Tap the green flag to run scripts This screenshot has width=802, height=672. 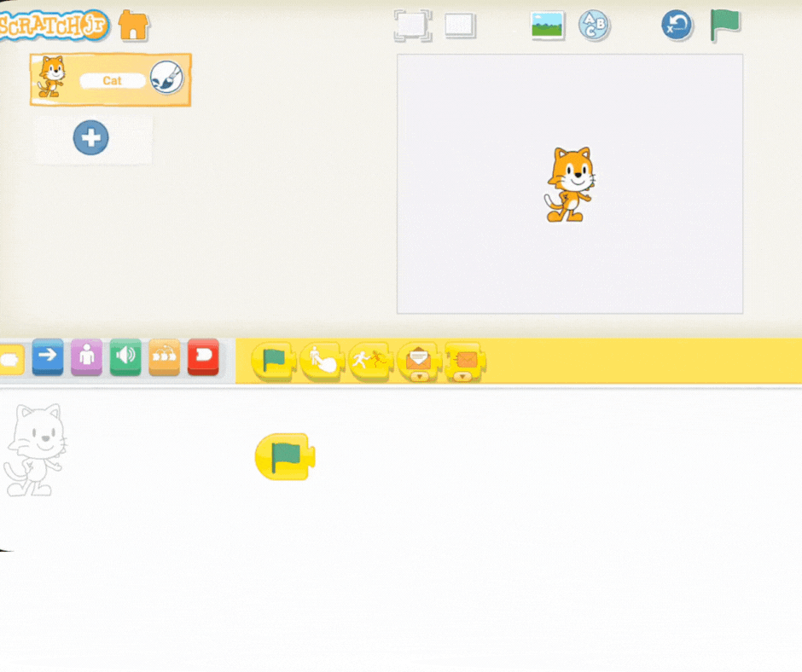[724, 26]
